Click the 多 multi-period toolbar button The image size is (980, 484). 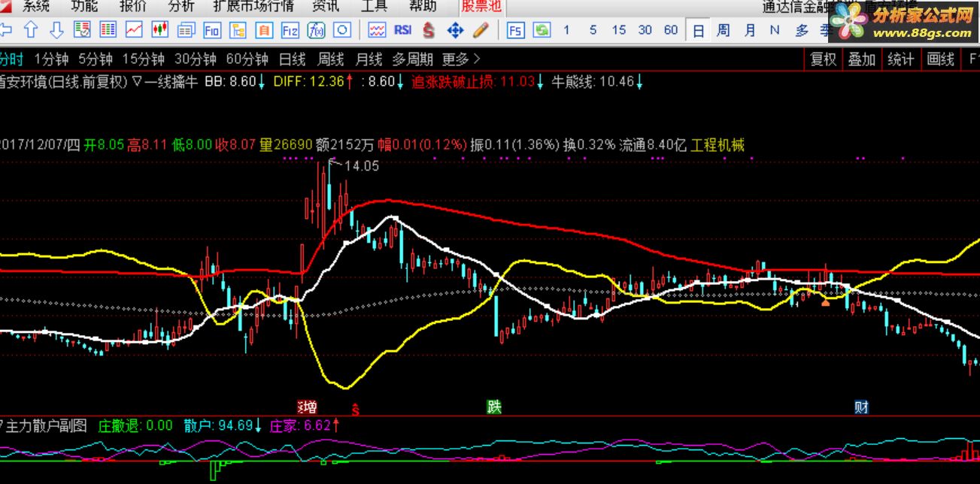coord(802,30)
